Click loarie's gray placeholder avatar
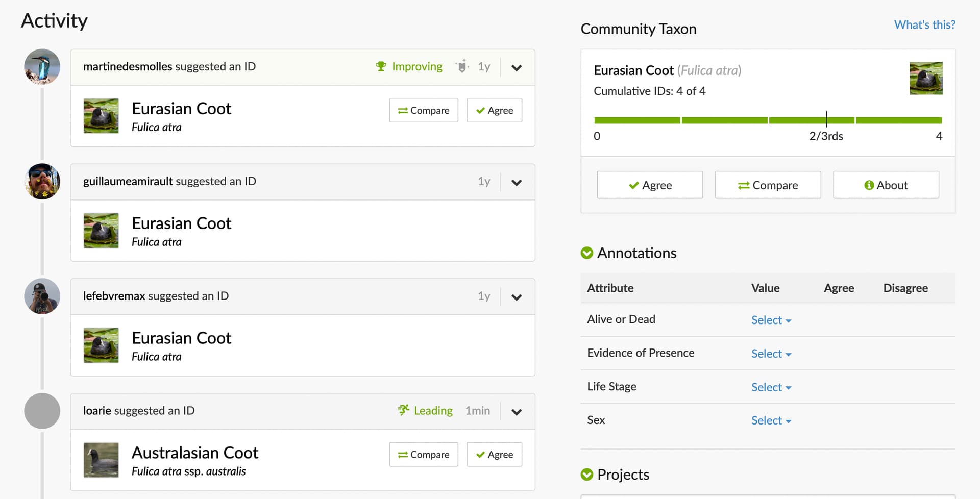This screenshot has height=499, width=980. 42,411
